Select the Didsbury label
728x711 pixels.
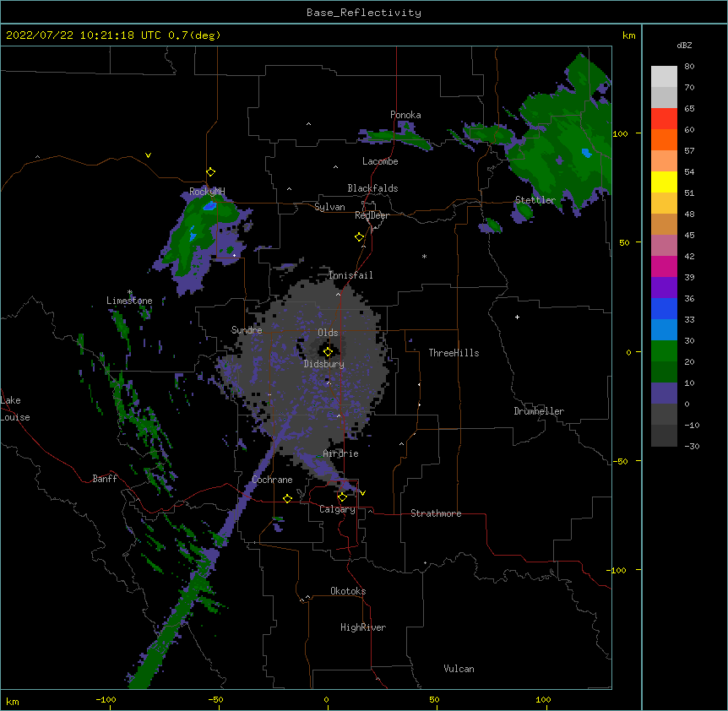[x=324, y=364]
